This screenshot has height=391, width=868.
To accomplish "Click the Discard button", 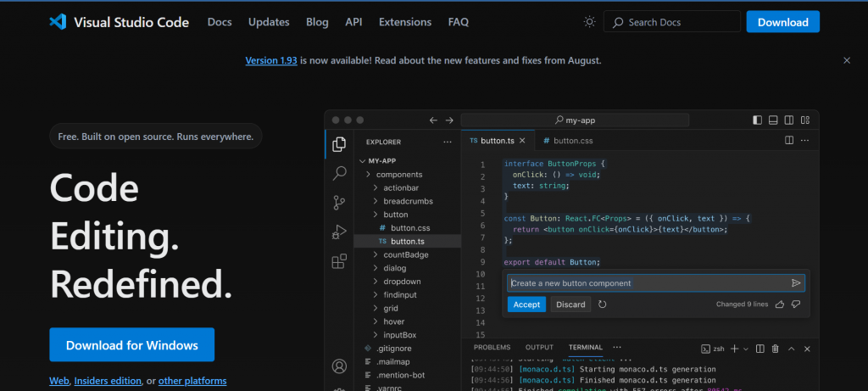I will point(570,304).
